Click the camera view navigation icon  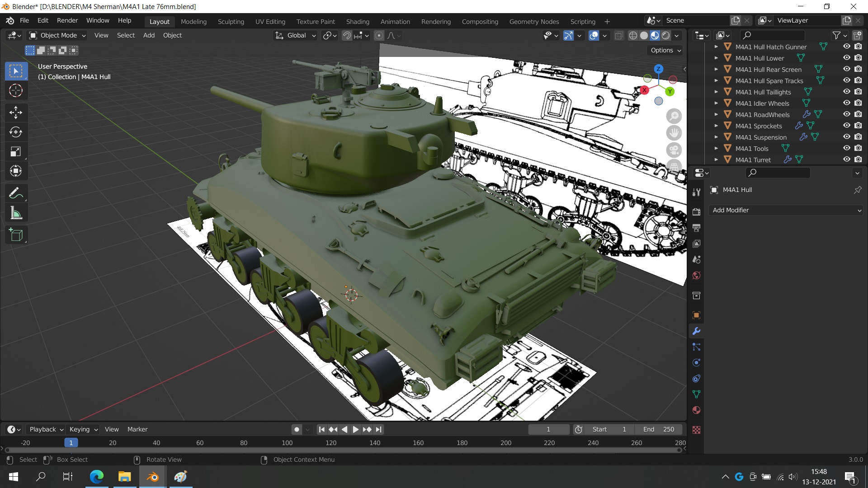pyautogui.click(x=674, y=150)
